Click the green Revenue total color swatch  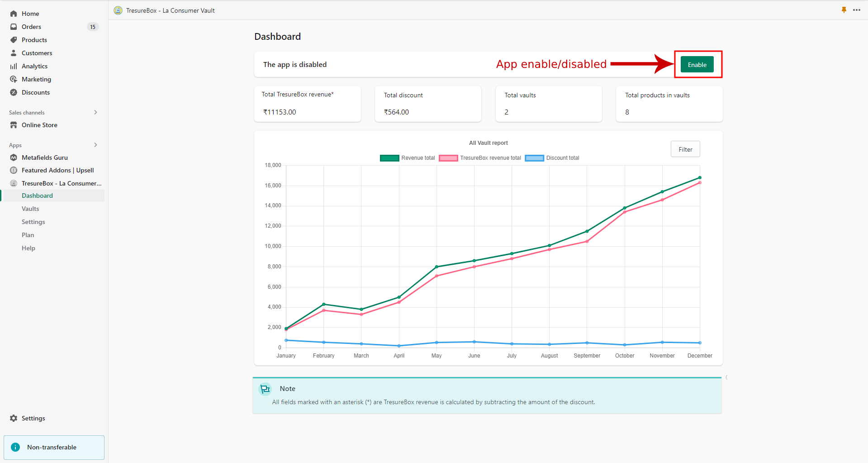389,158
